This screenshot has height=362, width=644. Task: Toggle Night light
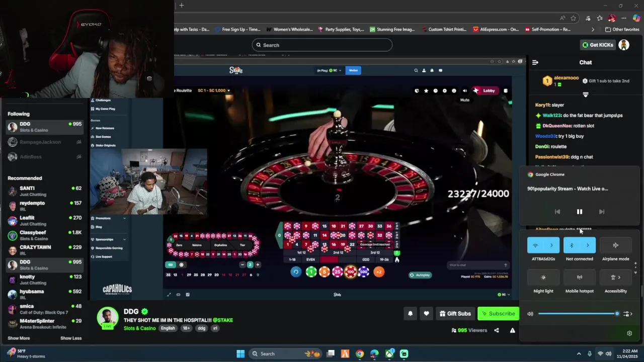click(x=543, y=278)
